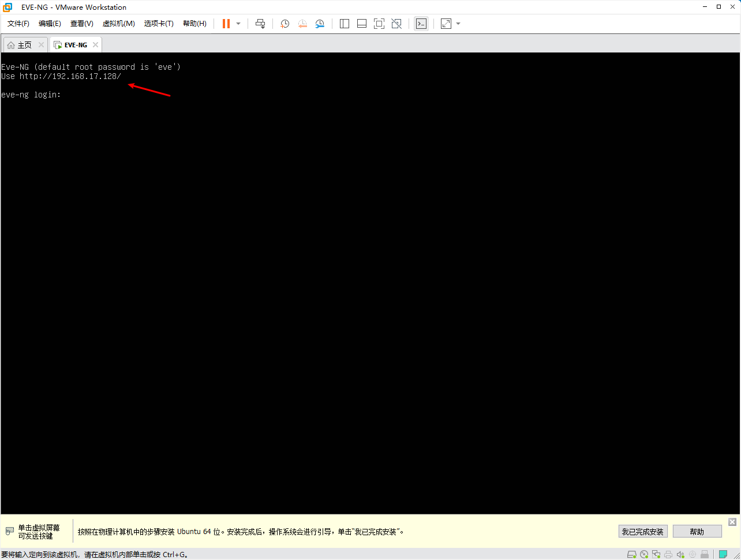Click the VMware Workstation title bar logo
The width and height of the screenshot is (741, 560).
click(x=8, y=7)
